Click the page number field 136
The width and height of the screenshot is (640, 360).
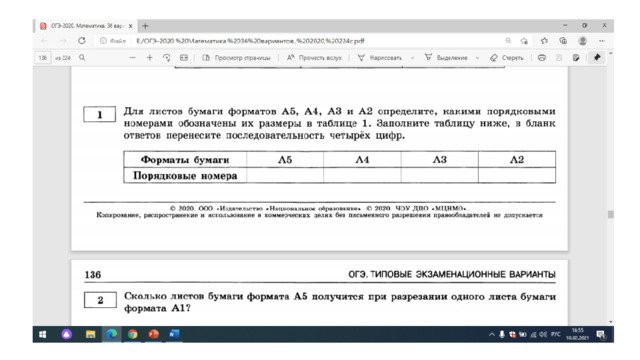tap(43, 58)
